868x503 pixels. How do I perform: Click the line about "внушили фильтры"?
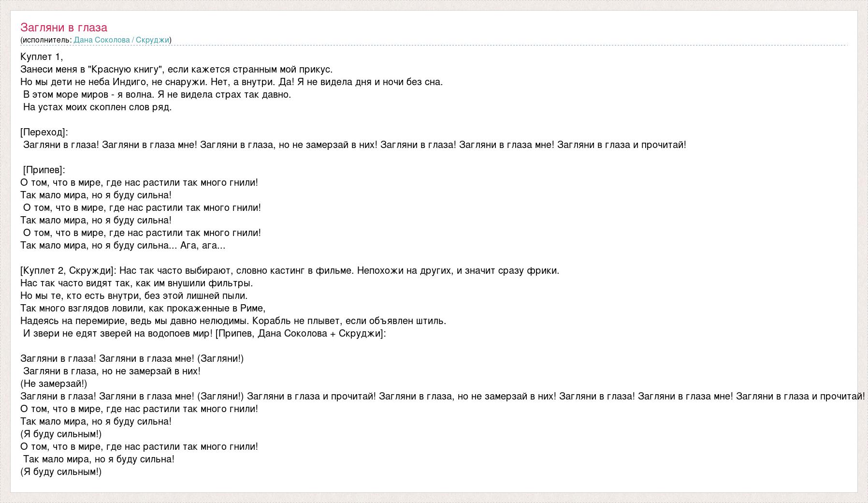[137, 283]
